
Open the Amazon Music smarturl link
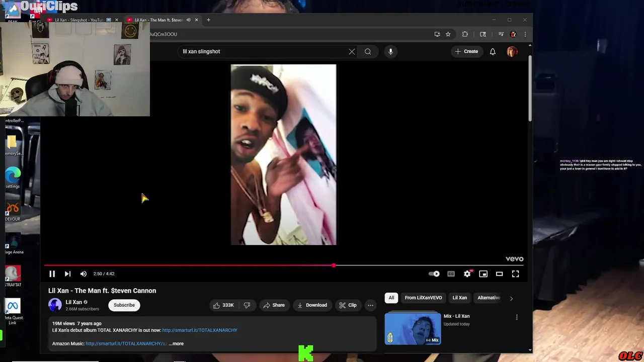(126, 343)
